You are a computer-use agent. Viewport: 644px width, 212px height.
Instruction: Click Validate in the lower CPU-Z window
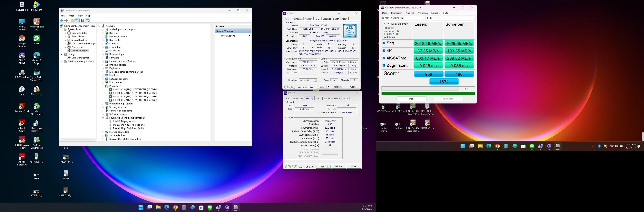pos(338,166)
